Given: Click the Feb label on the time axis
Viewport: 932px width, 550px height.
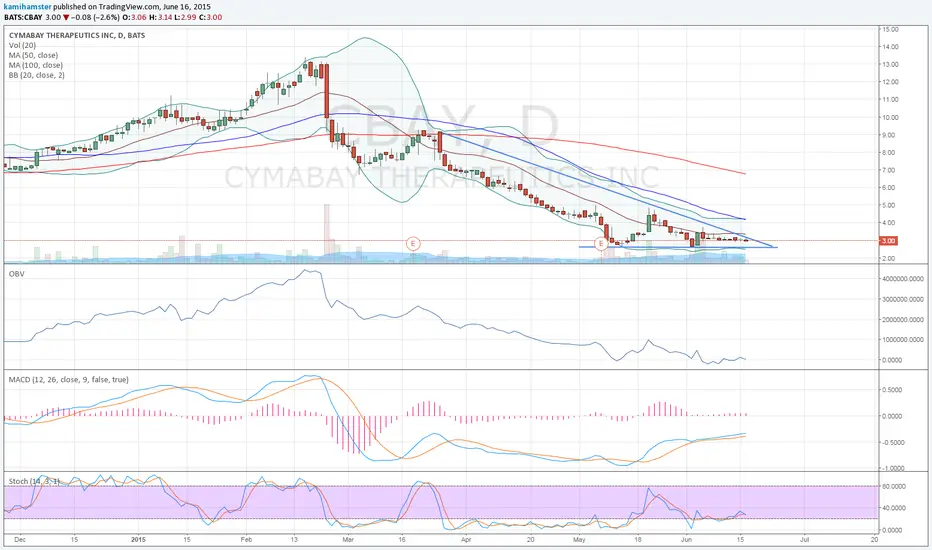Looking at the screenshot, I should click(x=246, y=540).
